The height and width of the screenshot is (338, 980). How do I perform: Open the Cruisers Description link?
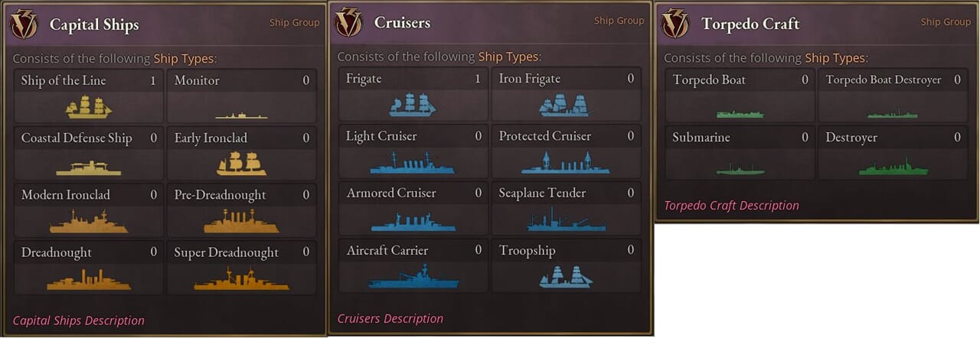[390, 318]
